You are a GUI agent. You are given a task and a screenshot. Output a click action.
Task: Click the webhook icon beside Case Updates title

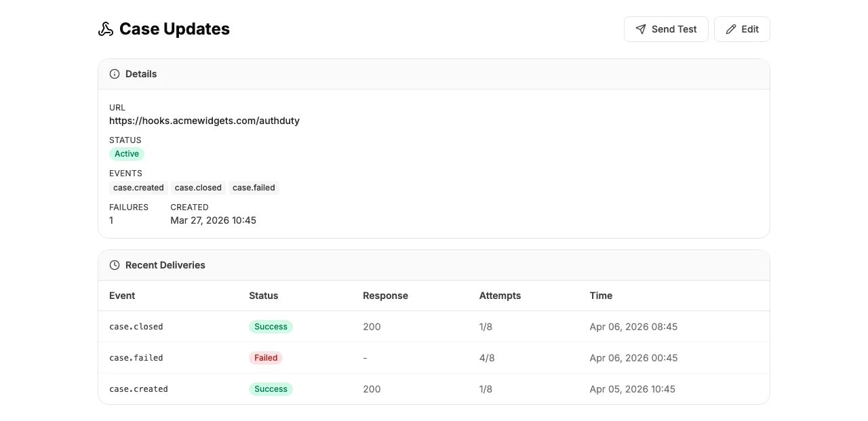pyautogui.click(x=105, y=29)
